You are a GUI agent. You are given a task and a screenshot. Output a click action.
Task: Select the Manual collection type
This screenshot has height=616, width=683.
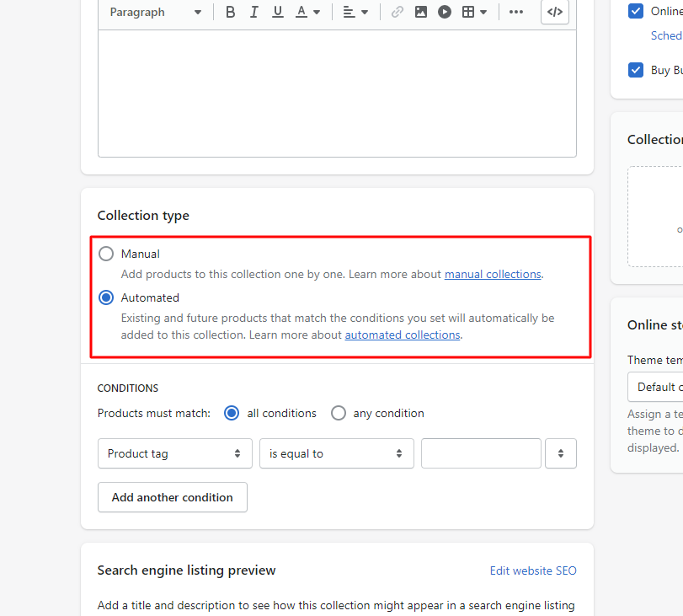coord(106,254)
